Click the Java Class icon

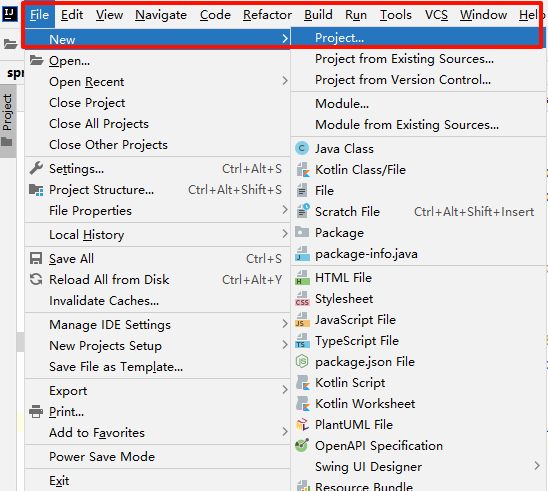pyautogui.click(x=302, y=149)
